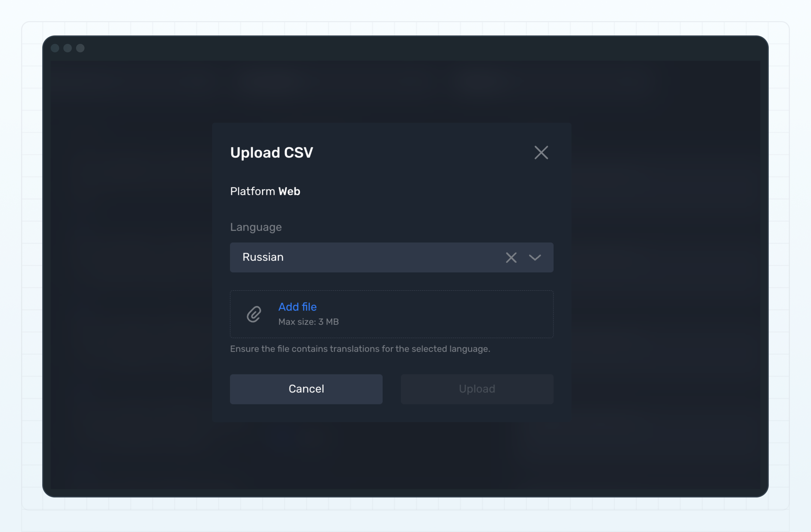Click the Max size 3 MB text

(x=308, y=322)
